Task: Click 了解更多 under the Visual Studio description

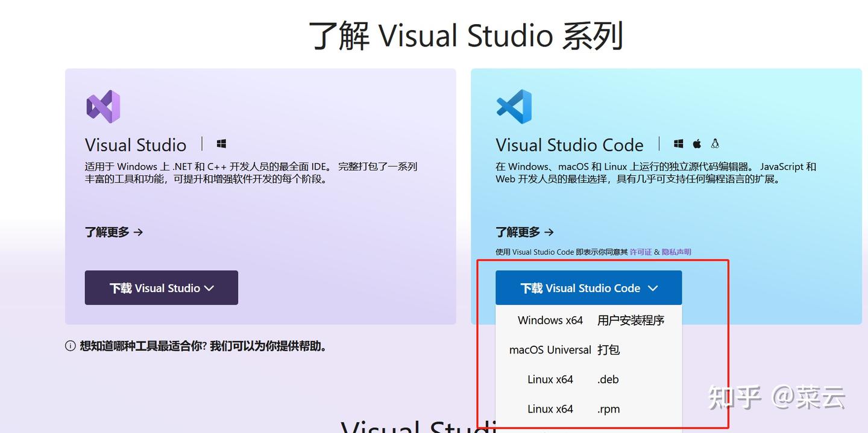Action: [108, 232]
